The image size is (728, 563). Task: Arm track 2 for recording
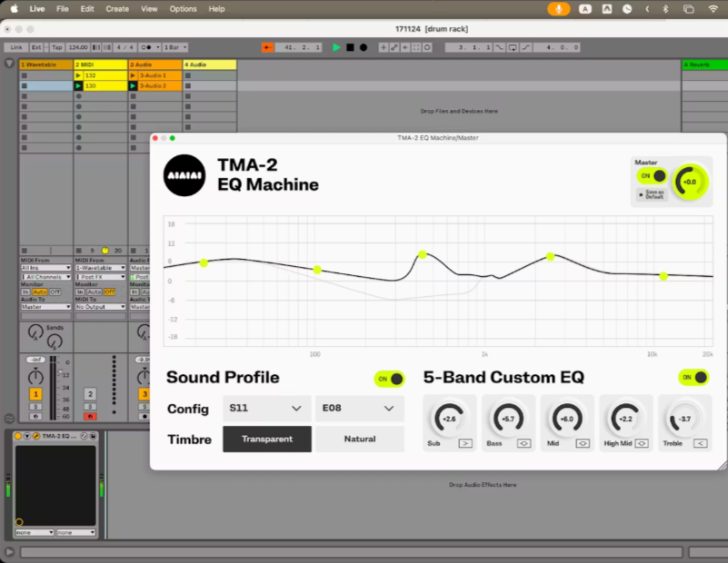[90, 416]
